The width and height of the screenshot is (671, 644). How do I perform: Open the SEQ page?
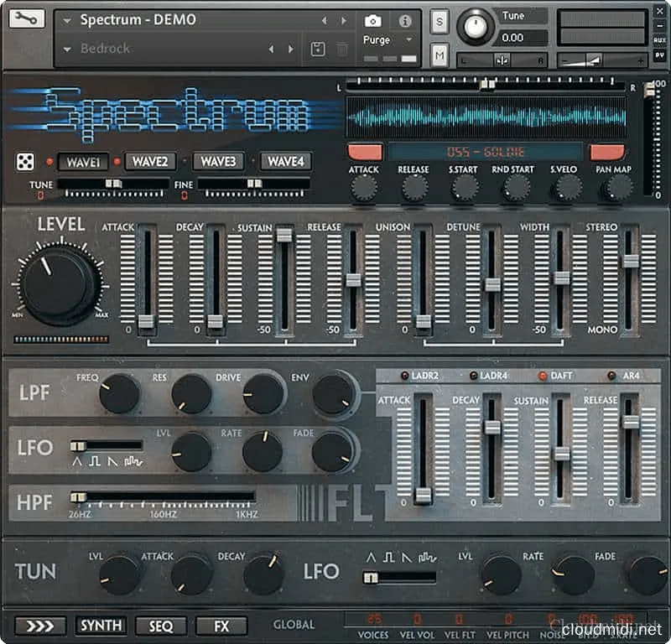160,625
